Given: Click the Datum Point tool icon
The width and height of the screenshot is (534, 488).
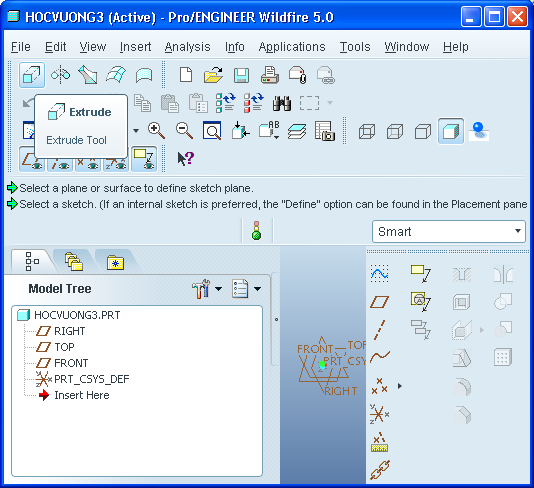Looking at the screenshot, I should [379, 386].
